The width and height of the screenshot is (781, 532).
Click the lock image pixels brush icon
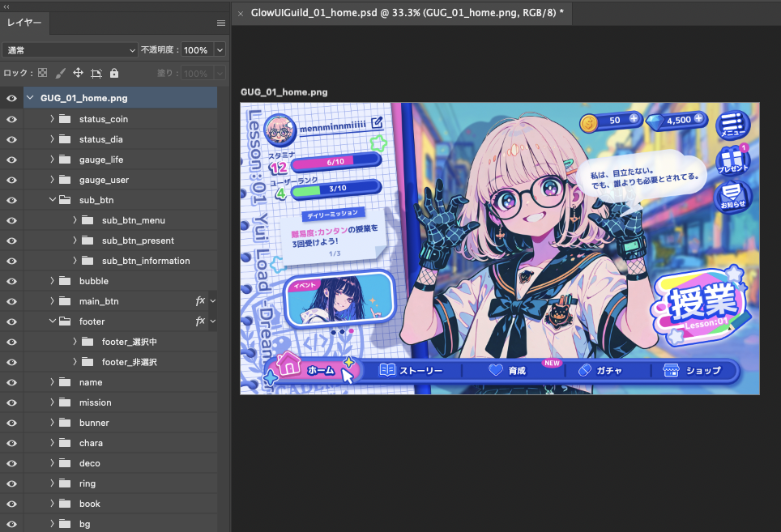[x=61, y=74]
